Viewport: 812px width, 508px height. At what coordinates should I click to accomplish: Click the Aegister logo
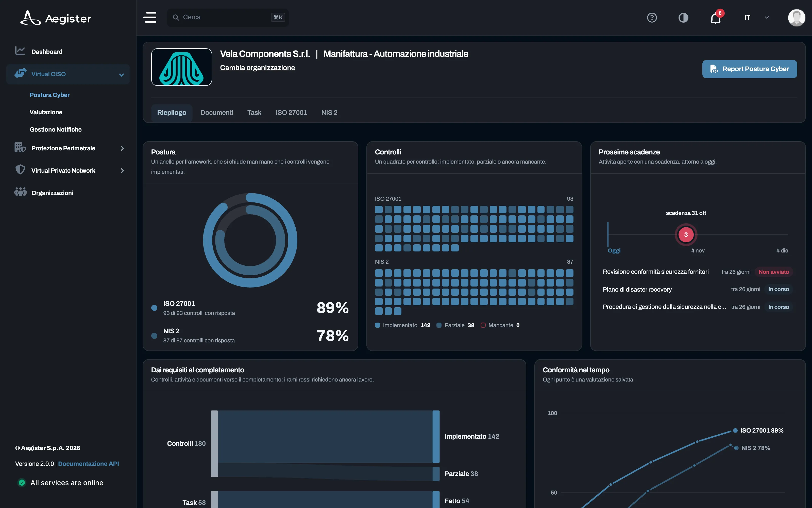(56, 18)
